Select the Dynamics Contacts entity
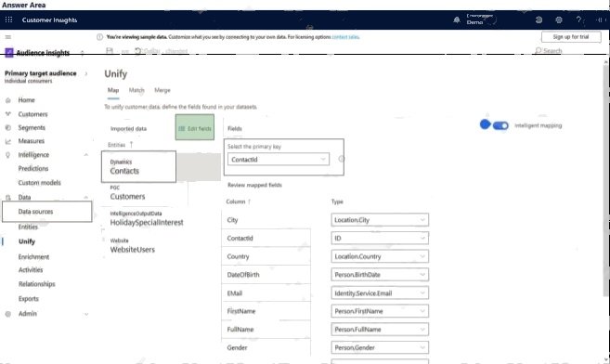The height and width of the screenshot is (364, 610). [x=138, y=167]
